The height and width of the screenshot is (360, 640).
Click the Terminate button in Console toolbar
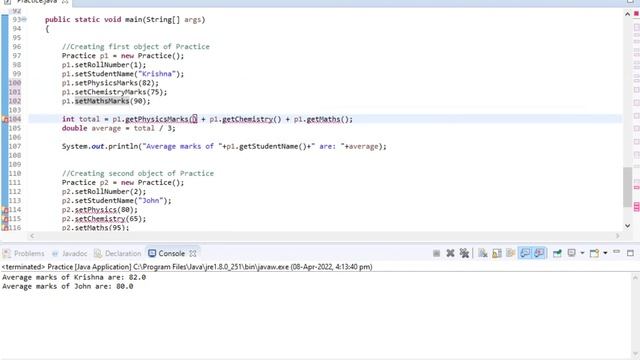[436, 253]
